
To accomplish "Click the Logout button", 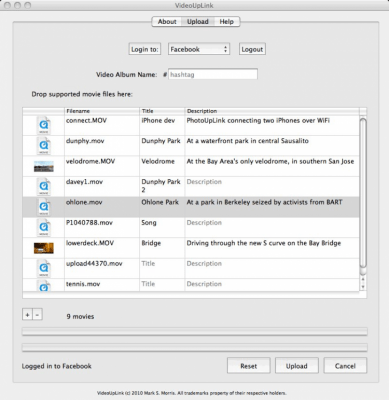I will click(252, 49).
